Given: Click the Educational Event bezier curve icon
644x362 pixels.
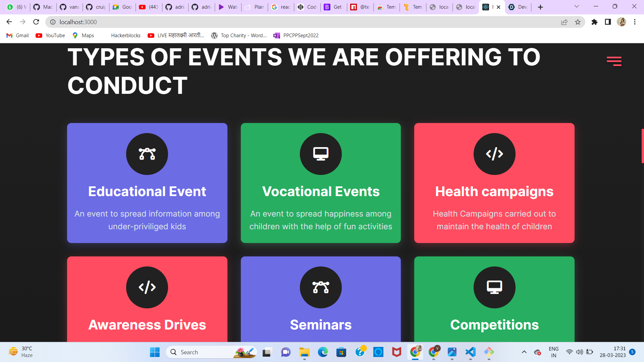Looking at the screenshot, I should pyautogui.click(x=147, y=154).
